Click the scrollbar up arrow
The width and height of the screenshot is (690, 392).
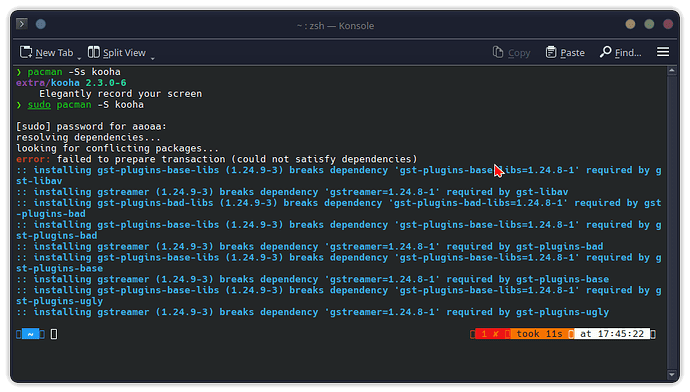(x=672, y=70)
